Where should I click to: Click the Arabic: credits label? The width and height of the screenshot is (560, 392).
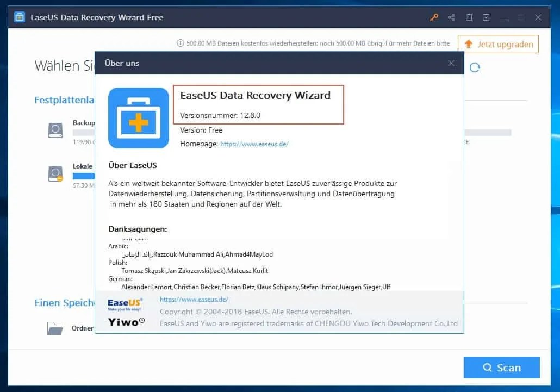pyautogui.click(x=118, y=246)
